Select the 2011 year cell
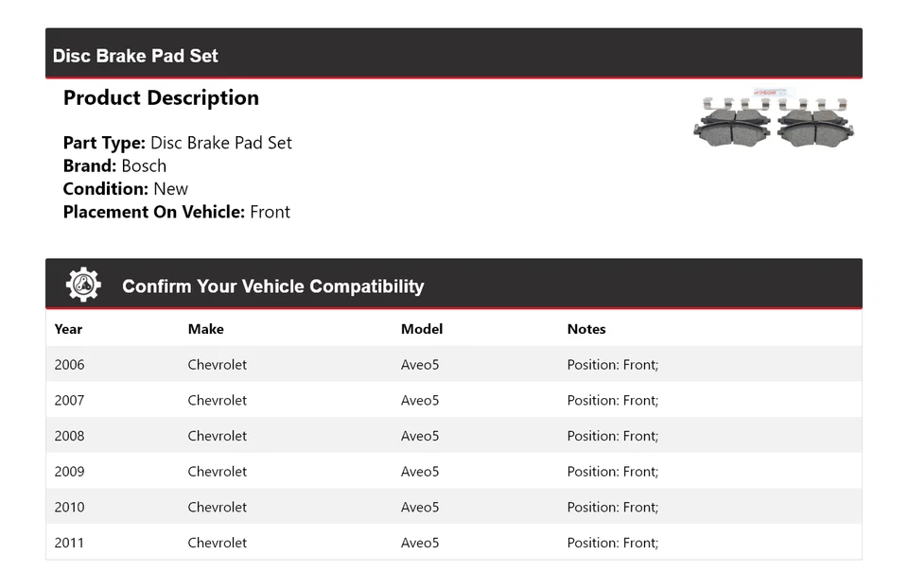The width and height of the screenshot is (908, 588). tap(69, 543)
